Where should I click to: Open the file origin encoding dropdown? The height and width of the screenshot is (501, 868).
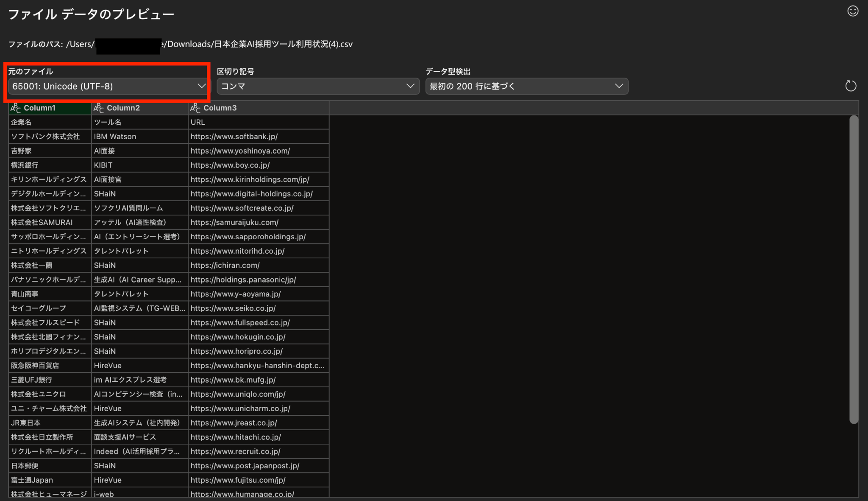click(108, 86)
